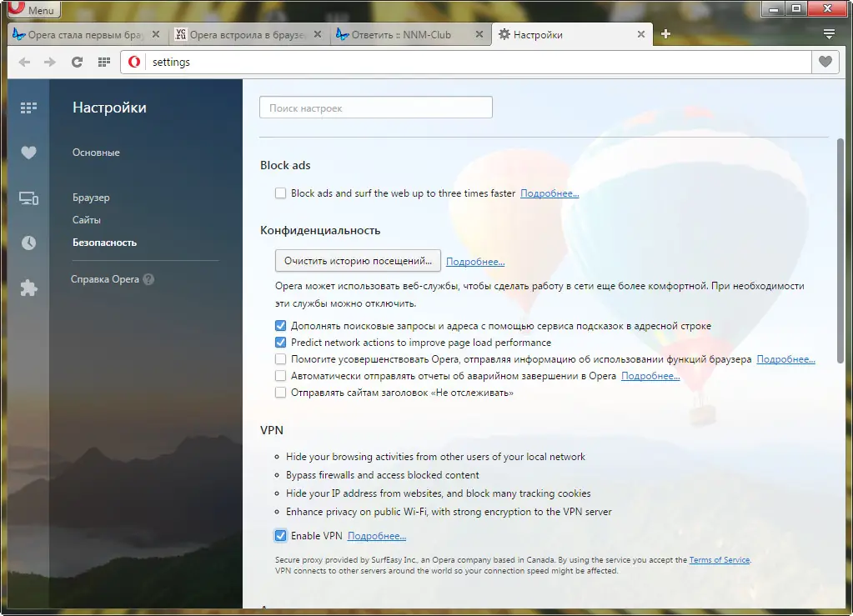Click the 'Поиск настроек' search field
The image size is (853, 616).
[x=376, y=108]
